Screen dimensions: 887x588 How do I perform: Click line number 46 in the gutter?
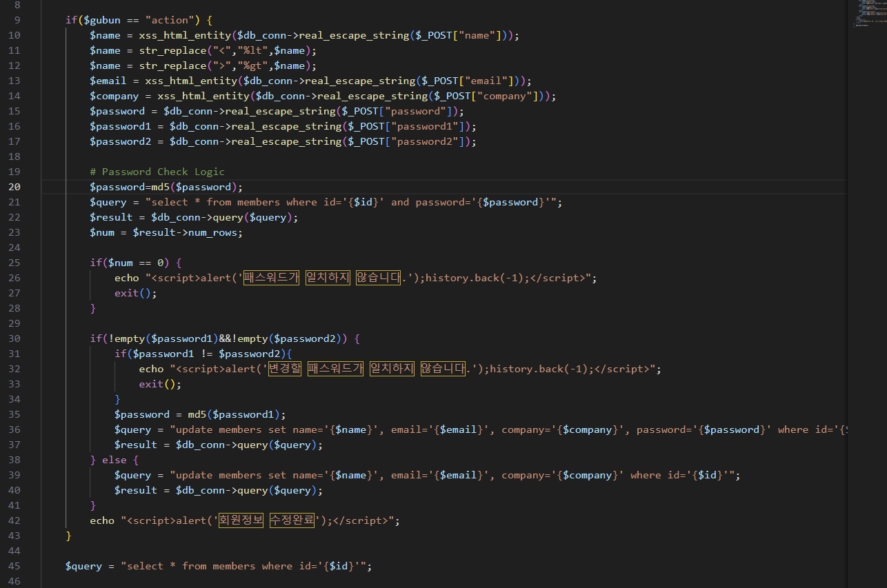[x=14, y=581]
